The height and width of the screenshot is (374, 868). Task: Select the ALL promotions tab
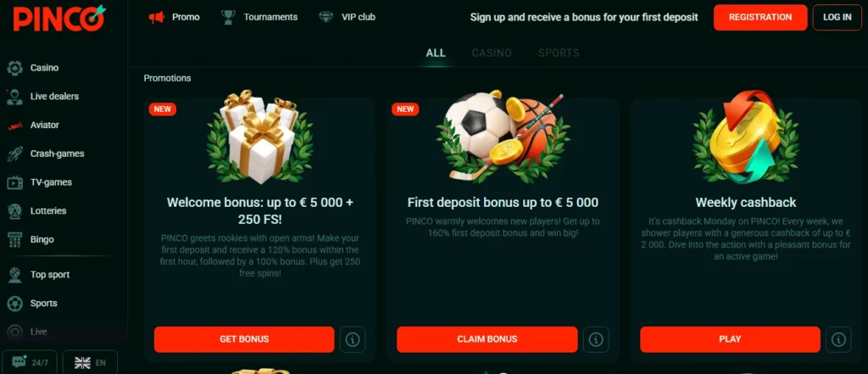tap(436, 53)
